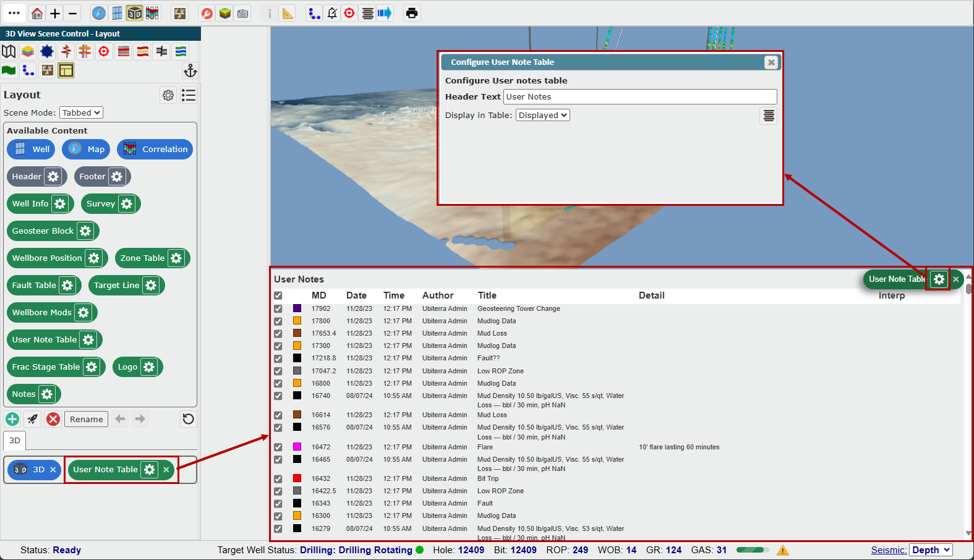
Task: Select the Layout panel icon in scene control
Action: coord(66,70)
